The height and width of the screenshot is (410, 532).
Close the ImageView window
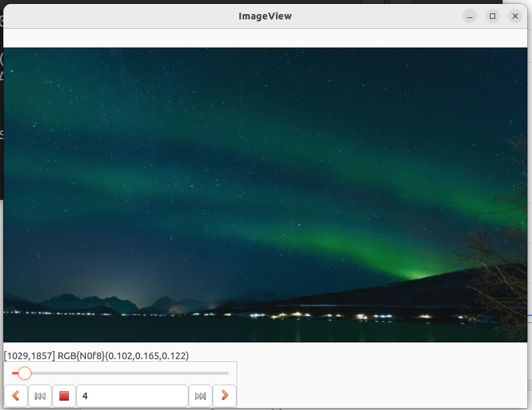pos(515,16)
